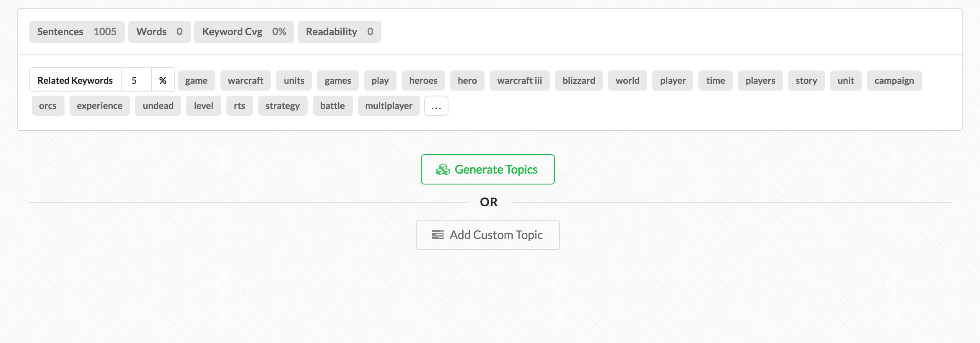
Task: Toggle the 'warcraft' keyword tag
Action: pyautogui.click(x=246, y=81)
